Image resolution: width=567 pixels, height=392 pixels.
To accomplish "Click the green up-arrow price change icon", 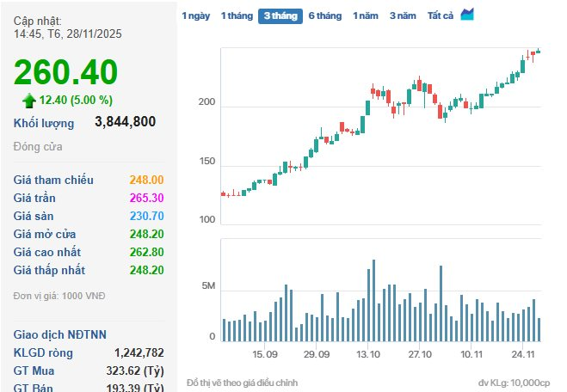I will pyautogui.click(x=29, y=100).
